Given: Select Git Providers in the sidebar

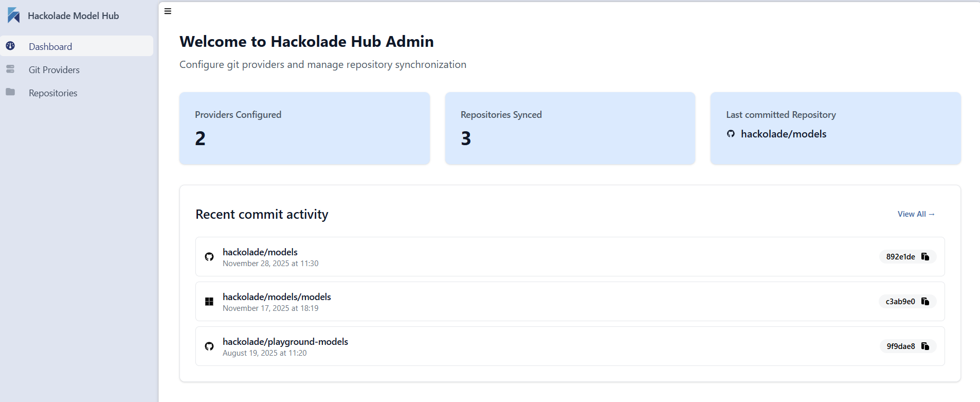Looking at the screenshot, I should 54,69.
